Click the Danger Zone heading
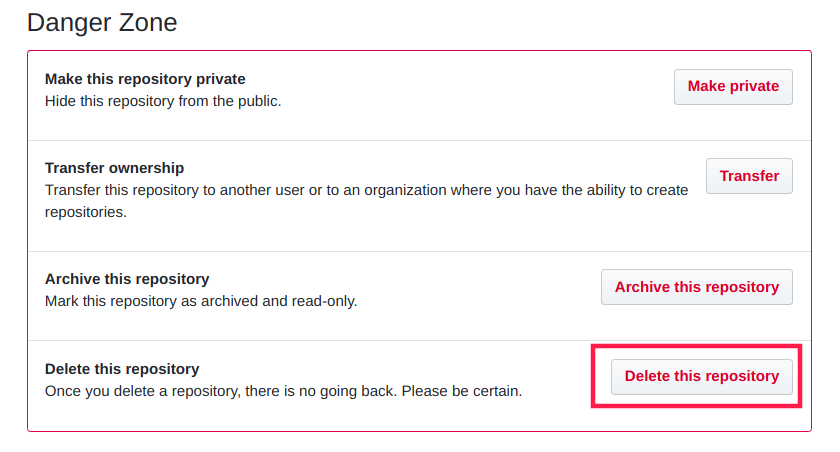Screen dimensions: 840x452 [x=102, y=22]
